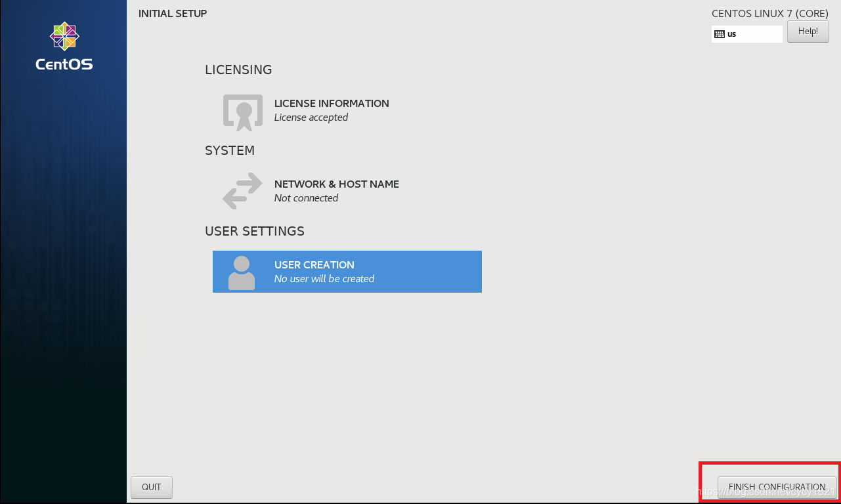Click the SYSTEM section heading

230,150
